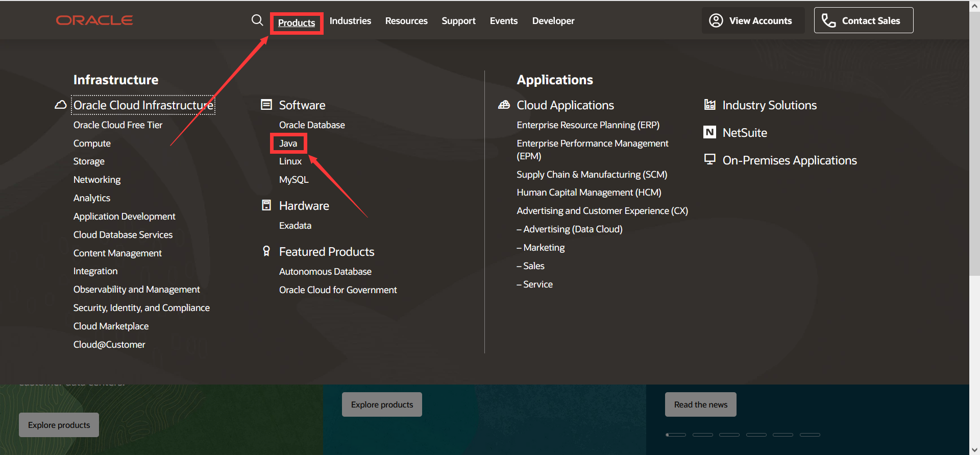Open the Support menu
Screen dimensions: 980x455
click(458, 21)
